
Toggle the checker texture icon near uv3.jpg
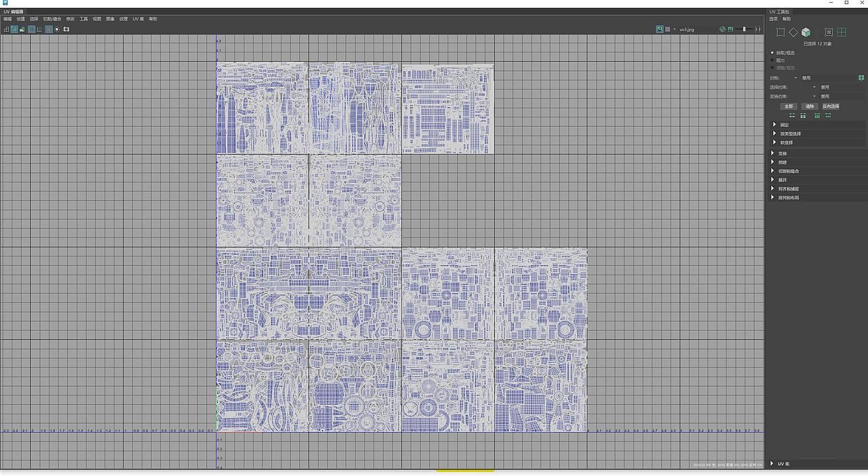pos(667,29)
